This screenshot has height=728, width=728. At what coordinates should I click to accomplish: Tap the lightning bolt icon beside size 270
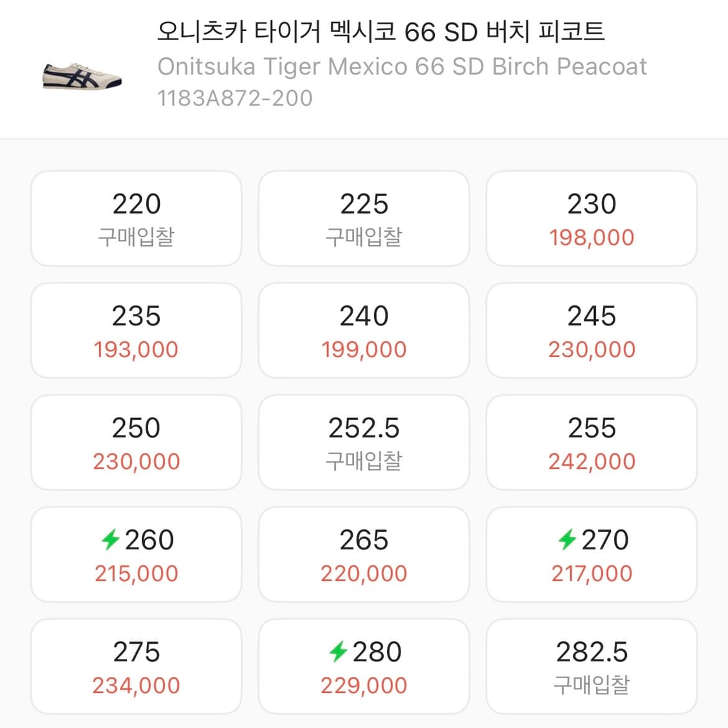coord(567,539)
